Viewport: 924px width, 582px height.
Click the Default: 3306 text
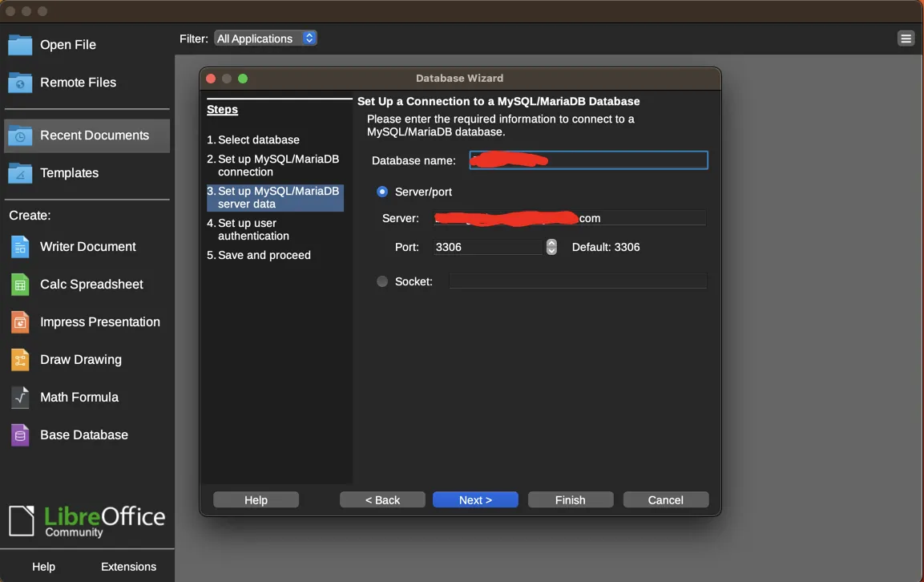606,247
